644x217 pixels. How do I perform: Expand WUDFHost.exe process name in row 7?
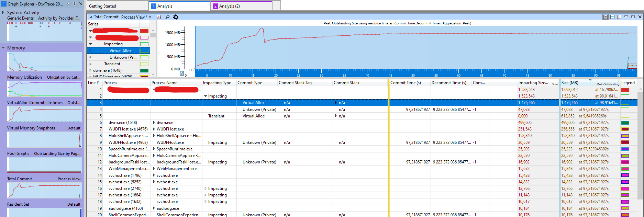tap(154, 129)
